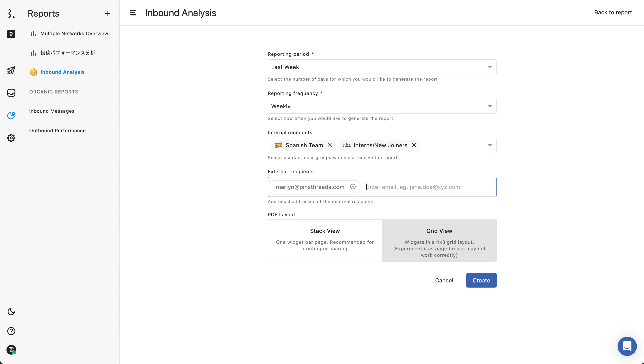Screen dimensions: 644x364
Task: Select the Stack View PDF layout
Action: point(324,240)
